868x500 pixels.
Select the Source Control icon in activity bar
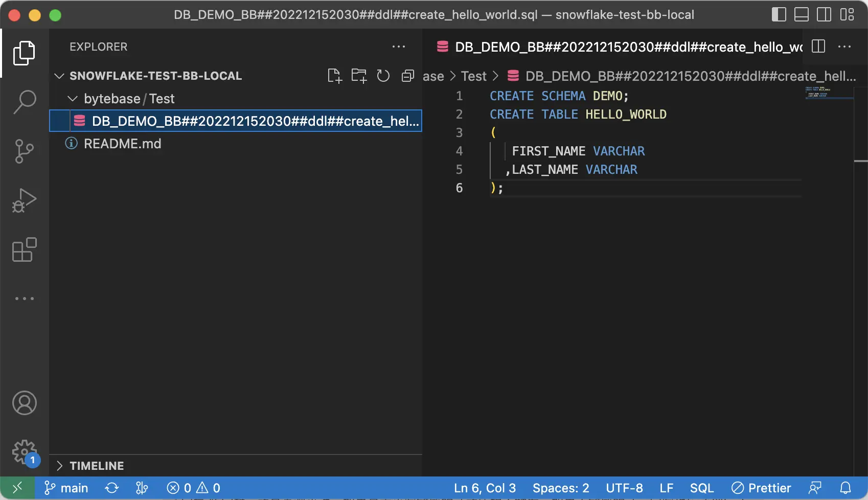click(x=24, y=151)
